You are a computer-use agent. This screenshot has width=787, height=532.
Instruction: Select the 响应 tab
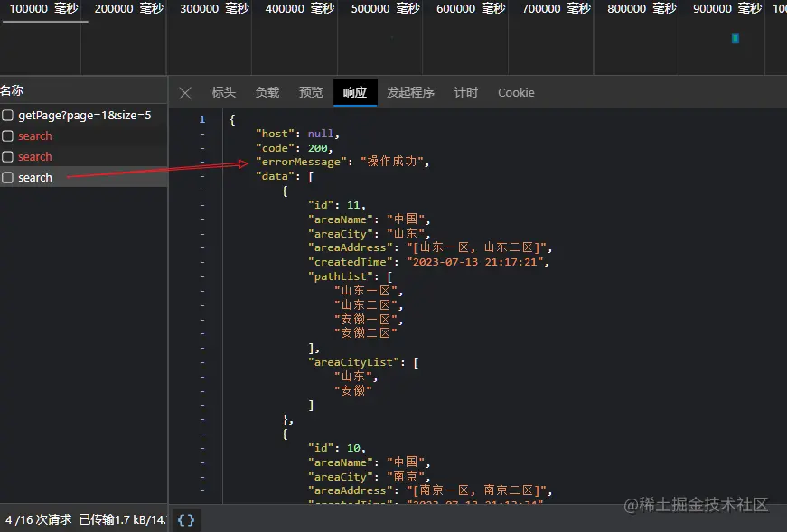pos(355,92)
